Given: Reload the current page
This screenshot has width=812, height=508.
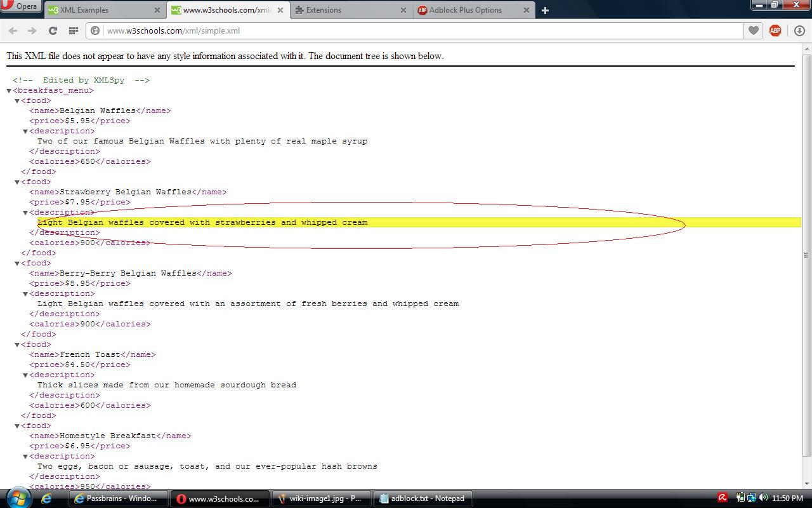Looking at the screenshot, I should pyautogui.click(x=53, y=30).
